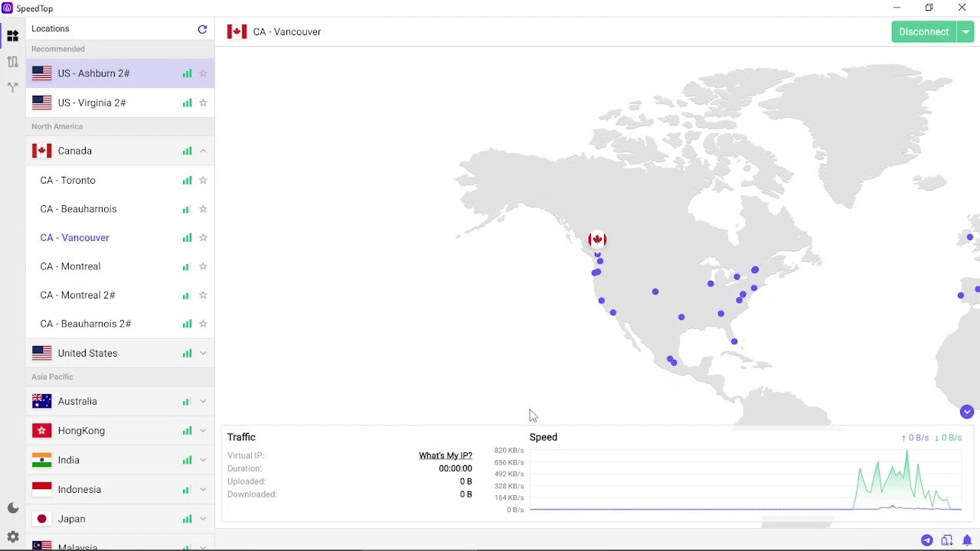Select the CA - Montreal server
The width and height of the screenshot is (980, 551).
click(x=70, y=266)
